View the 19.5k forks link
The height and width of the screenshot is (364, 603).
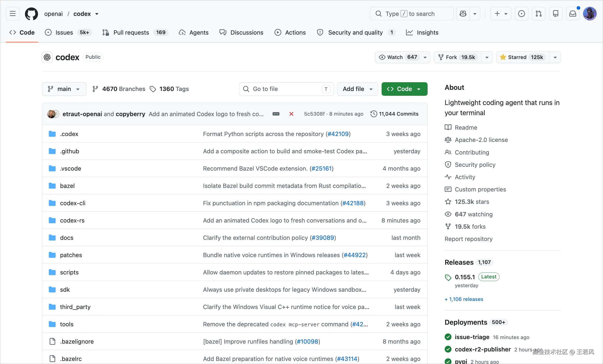tap(465, 227)
